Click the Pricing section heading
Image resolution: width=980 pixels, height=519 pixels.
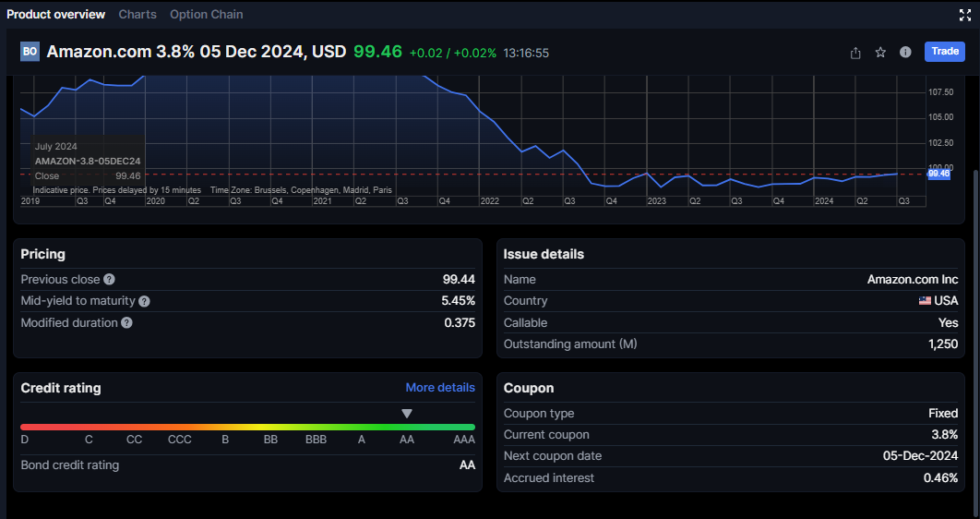(42, 254)
